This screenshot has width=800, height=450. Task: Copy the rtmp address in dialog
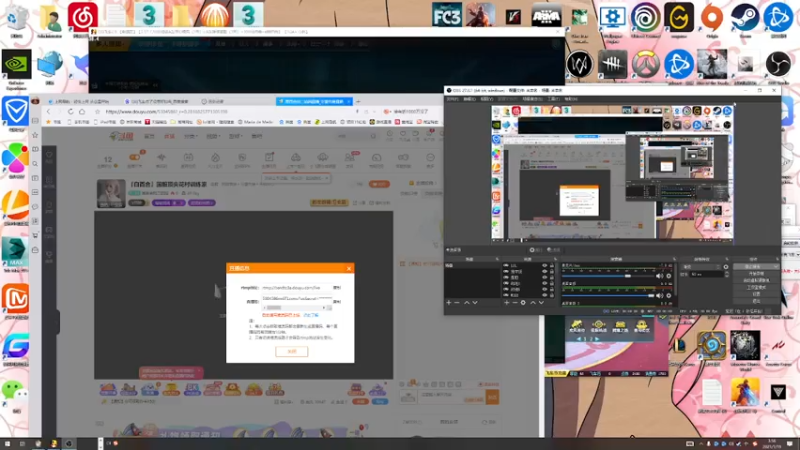tap(337, 288)
